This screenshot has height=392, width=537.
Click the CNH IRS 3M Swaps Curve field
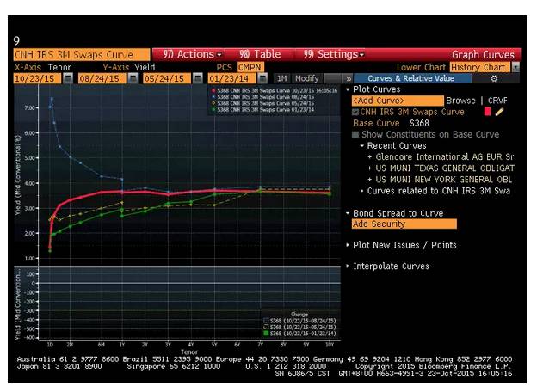[x=82, y=55]
